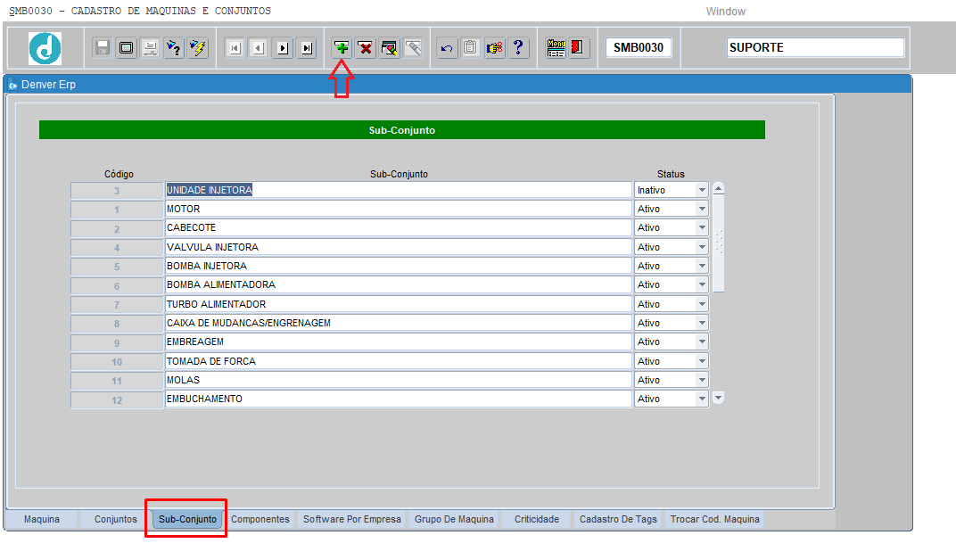
Task: Click the screen display toolbar icon
Action: 127,47
